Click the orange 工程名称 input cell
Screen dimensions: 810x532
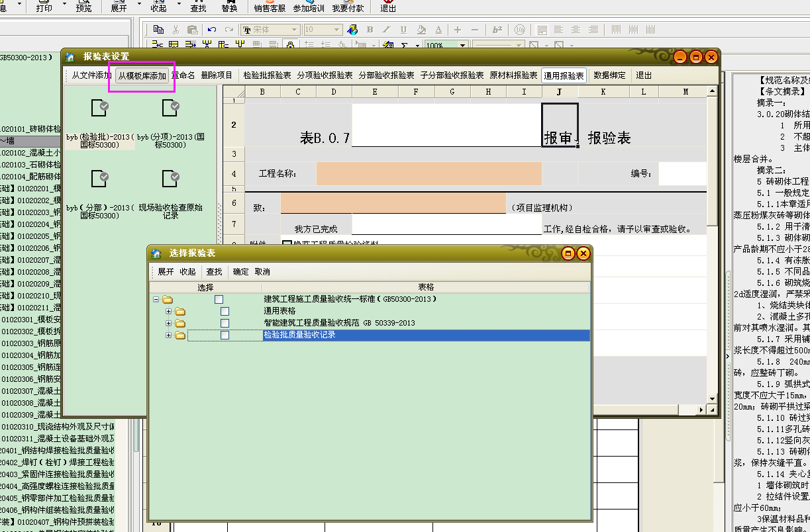click(429, 174)
